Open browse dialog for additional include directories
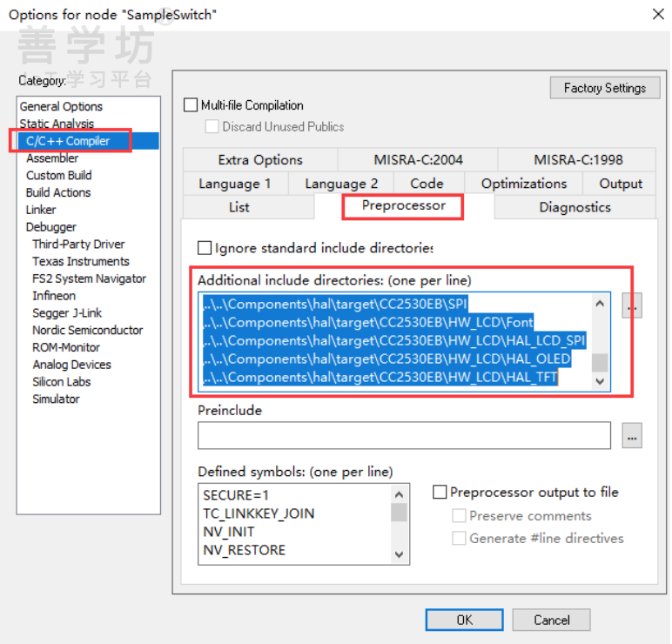The height and width of the screenshot is (644, 672). pos(632,306)
